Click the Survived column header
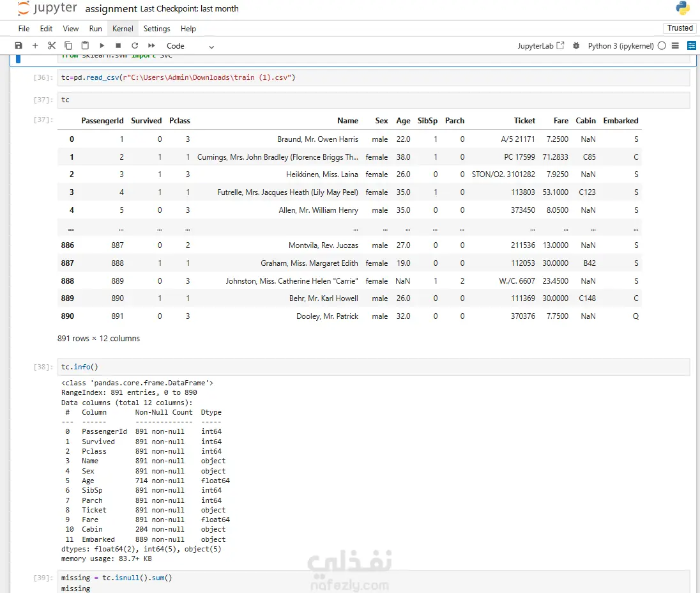This screenshot has width=700, height=593. 146,121
